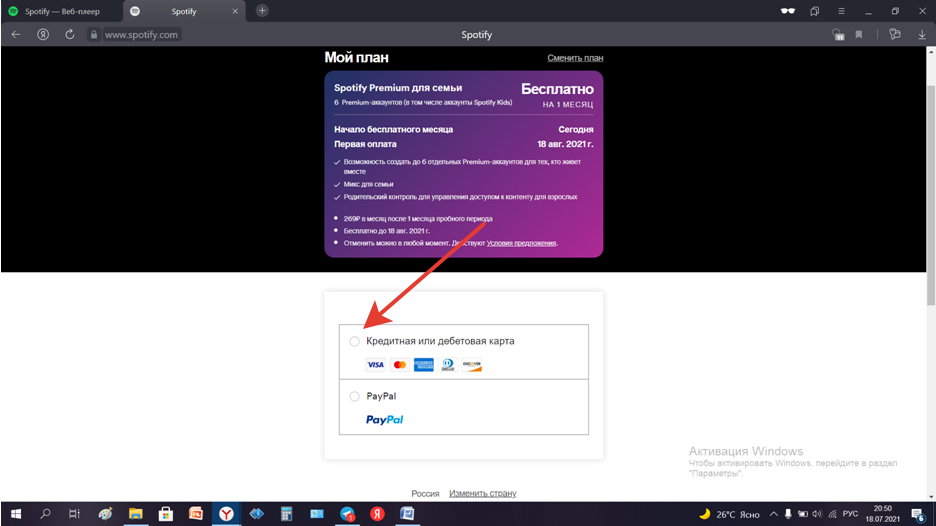Image resolution: width=936 pixels, height=526 pixels.
Task: Click 'Изменить страну' to change country
Action: (x=482, y=494)
